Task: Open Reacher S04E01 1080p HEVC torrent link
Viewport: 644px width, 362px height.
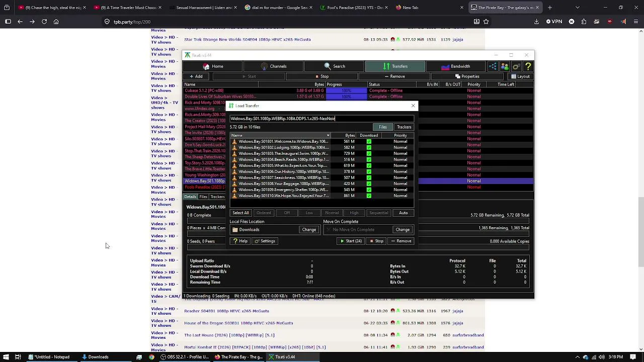Action: tap(226, 311)
